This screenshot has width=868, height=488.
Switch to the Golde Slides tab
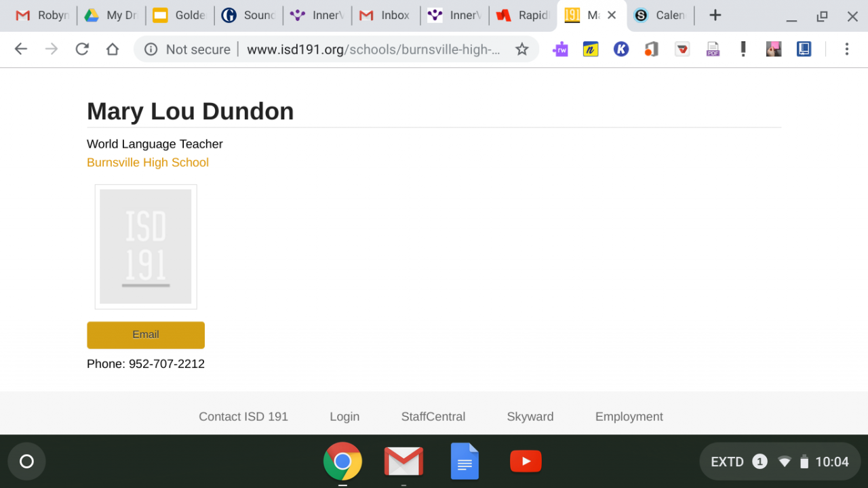click(179, 15)
